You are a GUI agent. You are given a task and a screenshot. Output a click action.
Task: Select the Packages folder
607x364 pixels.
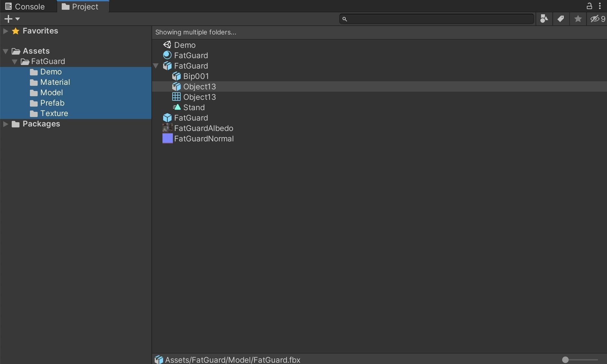pos(76,124)
